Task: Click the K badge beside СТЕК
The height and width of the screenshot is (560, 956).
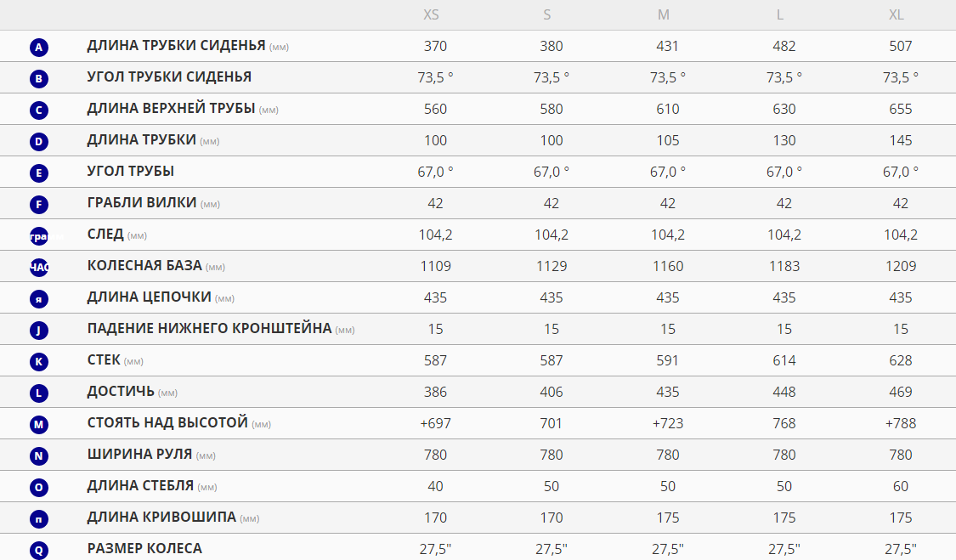Action: coord(39,361)
